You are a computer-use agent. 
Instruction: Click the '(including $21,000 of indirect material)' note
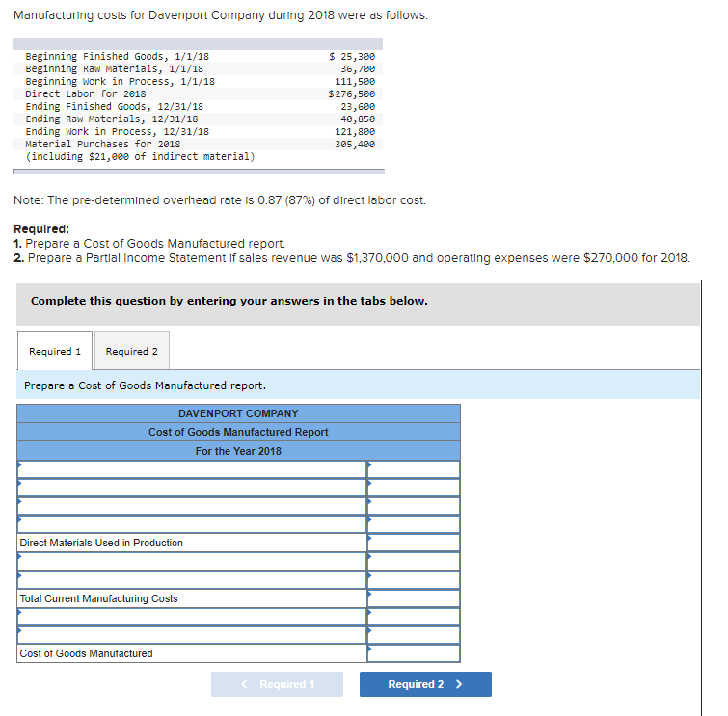click(140, 156)
